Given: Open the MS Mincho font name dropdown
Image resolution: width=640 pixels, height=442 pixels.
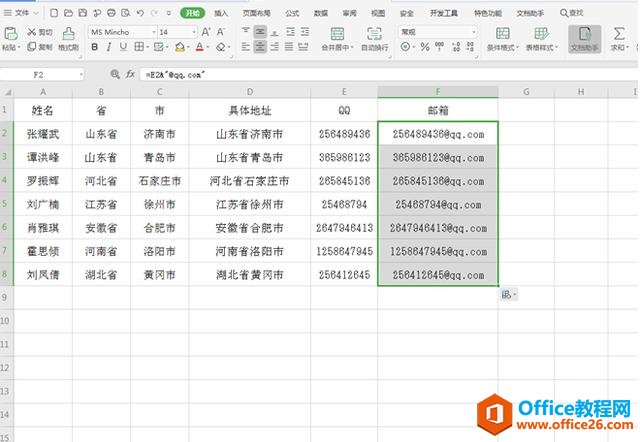Looking at the screenshot, I should 122,32.
